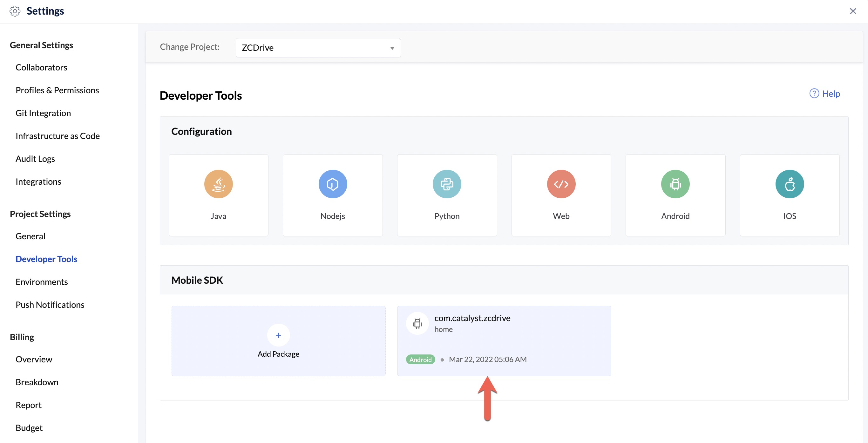Select the Nodejs configuration icon
This screenshot has width=868, height=443.
pos(333,183)
